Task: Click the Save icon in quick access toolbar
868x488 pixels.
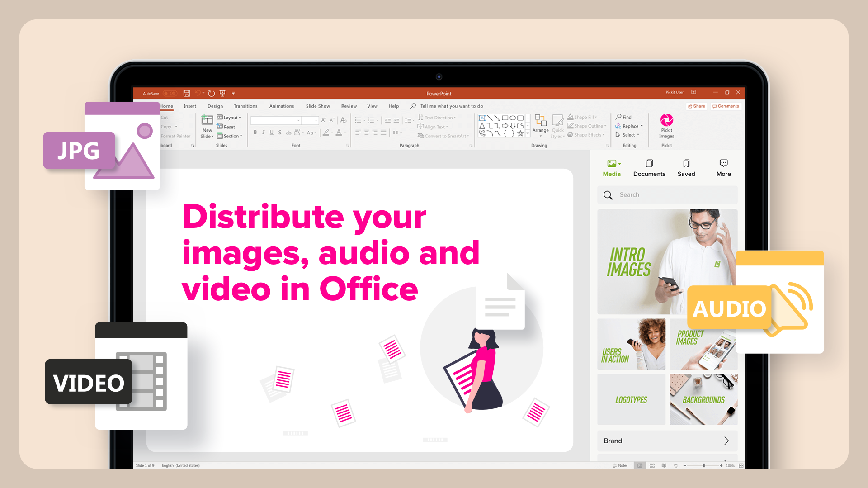Action: pyautogui.click(x=186, y=93)
